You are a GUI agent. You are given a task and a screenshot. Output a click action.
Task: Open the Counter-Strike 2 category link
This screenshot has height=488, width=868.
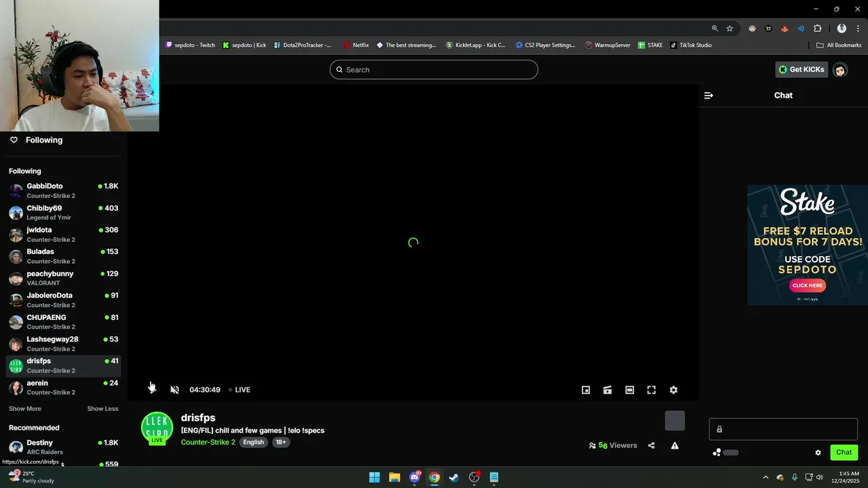tap(208, 442)
